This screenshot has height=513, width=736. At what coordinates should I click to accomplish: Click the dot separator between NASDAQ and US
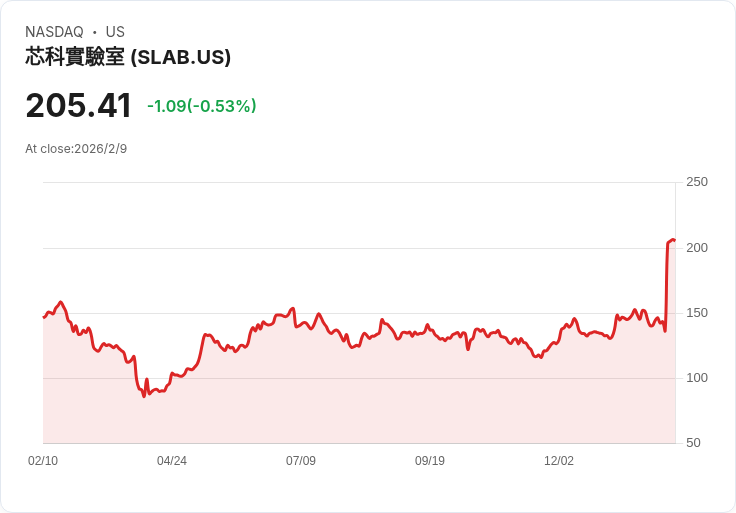click(x=95, y=32)
